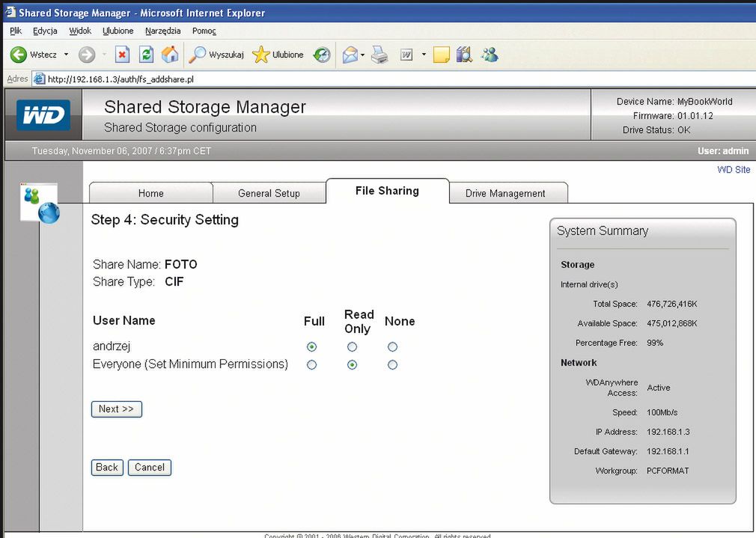Click the Mail envelope icon
The height and width of the screenshot is (538, 756).
point(350,55)
